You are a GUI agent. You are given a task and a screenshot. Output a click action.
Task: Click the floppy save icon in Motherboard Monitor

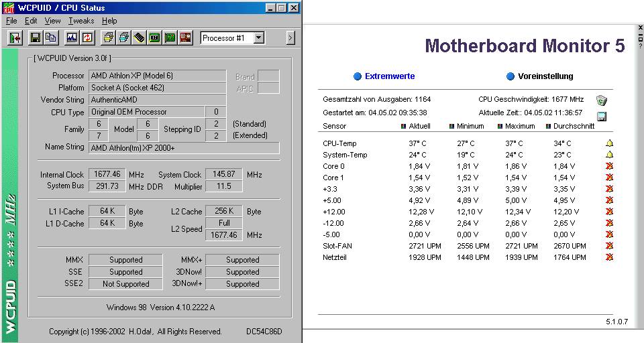[602, 116]
